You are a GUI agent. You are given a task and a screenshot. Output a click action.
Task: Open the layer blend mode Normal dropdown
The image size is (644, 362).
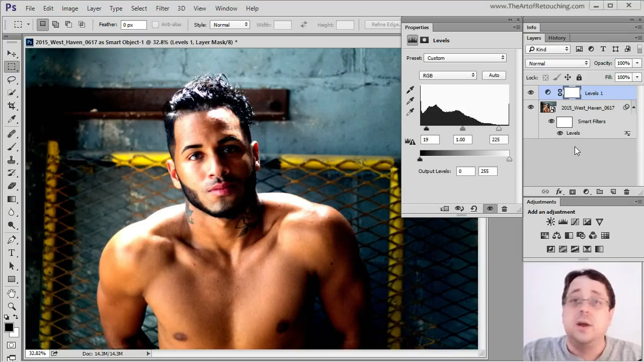click(x=557, y=63)
